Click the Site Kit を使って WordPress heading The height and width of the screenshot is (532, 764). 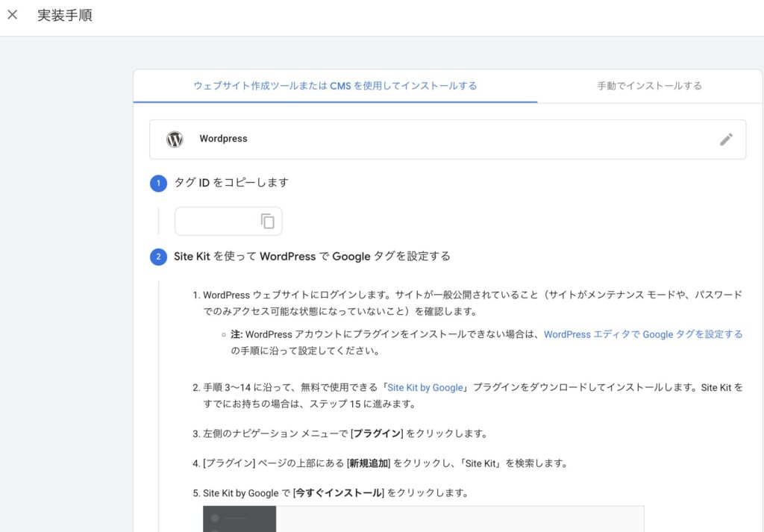(312, 256)
